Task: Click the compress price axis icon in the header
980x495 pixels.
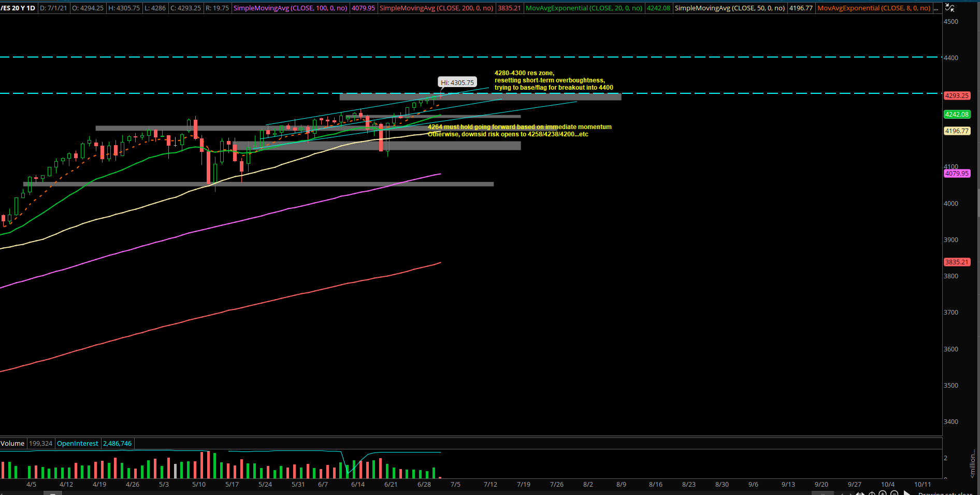Action: (950, 8)
